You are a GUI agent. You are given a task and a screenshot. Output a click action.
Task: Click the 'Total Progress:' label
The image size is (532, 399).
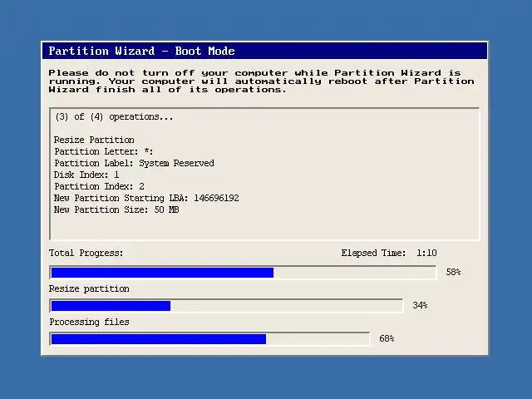click(x=86, y=253)
